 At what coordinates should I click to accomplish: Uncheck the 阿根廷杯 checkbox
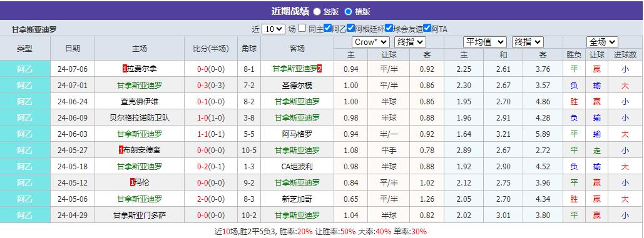(350, 28)
